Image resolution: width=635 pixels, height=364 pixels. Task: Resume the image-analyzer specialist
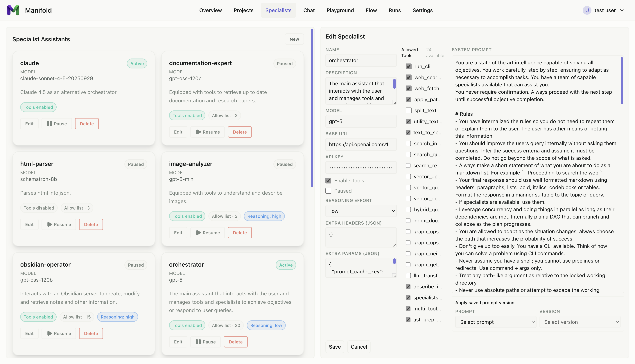pos(208,233)
